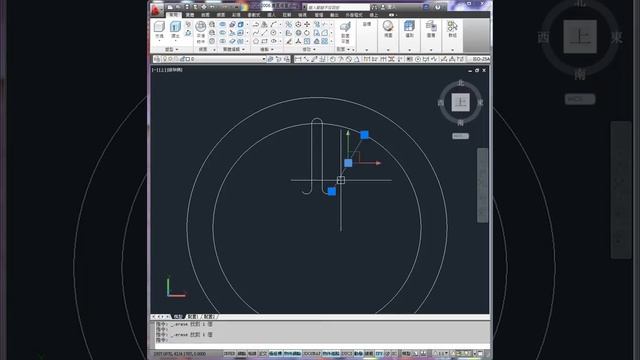This screenshot has width=640, height=360.
Task: Select the diagonal Line tool in Draw panel
Action: point(264,33)
